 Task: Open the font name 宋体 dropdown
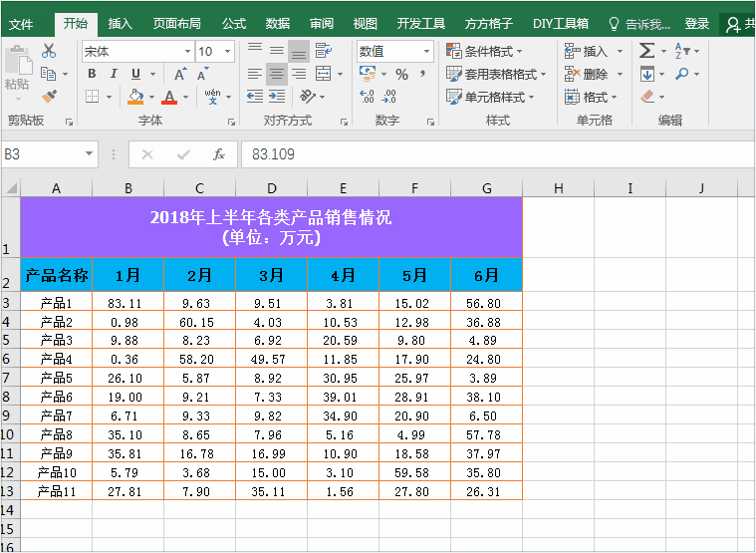[187, 51]
